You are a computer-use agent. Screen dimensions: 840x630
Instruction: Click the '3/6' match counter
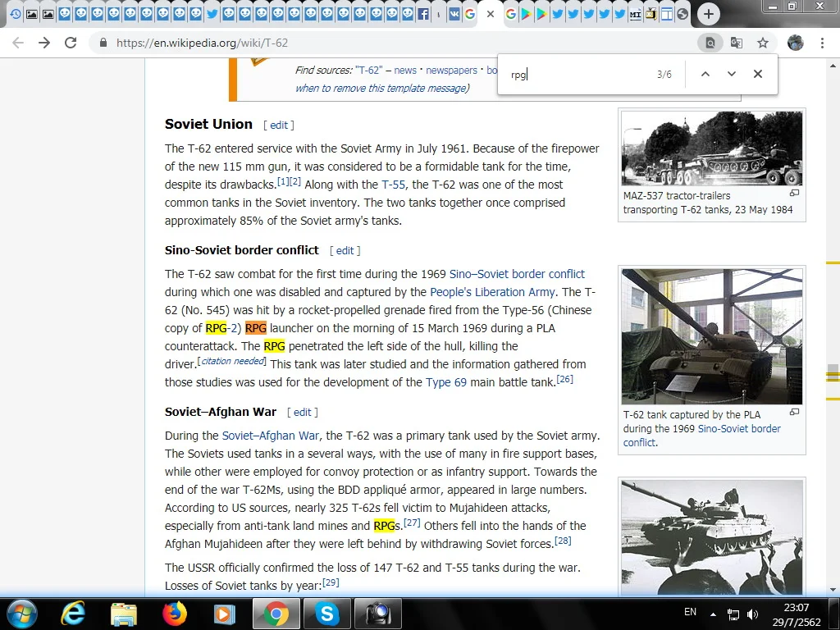[x=664, y=75]
